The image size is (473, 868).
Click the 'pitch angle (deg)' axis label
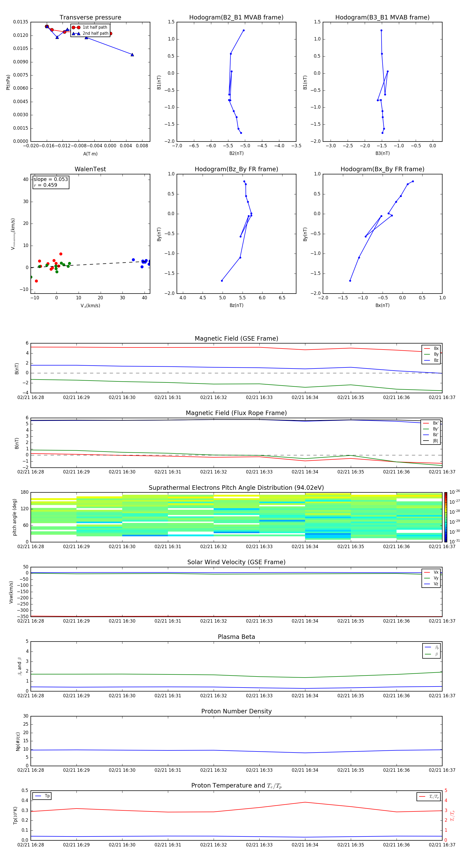tap(14, 517)
